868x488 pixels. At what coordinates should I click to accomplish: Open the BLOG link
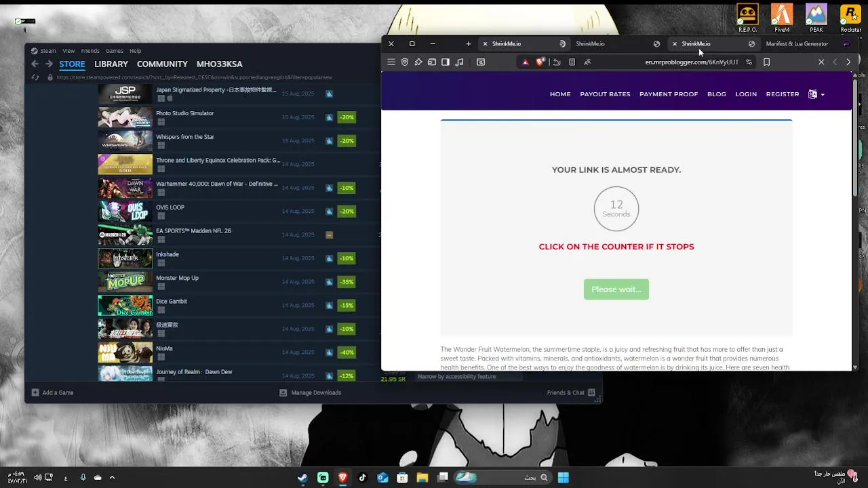click(x=717, y=94)
